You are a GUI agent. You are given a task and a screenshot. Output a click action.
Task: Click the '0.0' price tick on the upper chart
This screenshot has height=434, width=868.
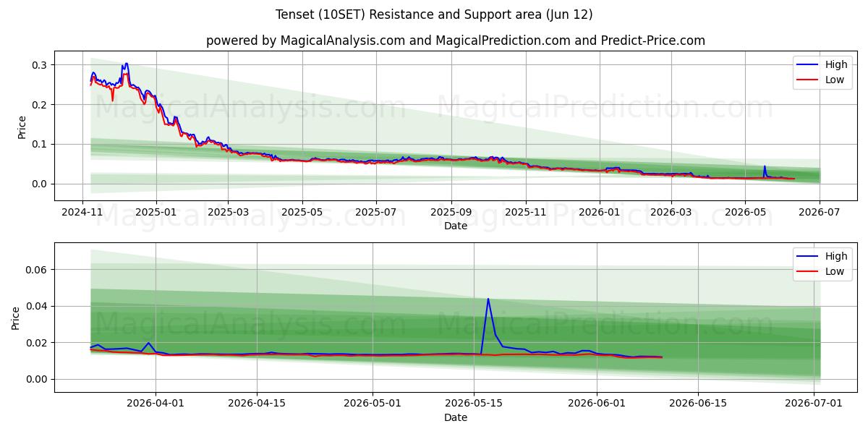click(40, 184)
